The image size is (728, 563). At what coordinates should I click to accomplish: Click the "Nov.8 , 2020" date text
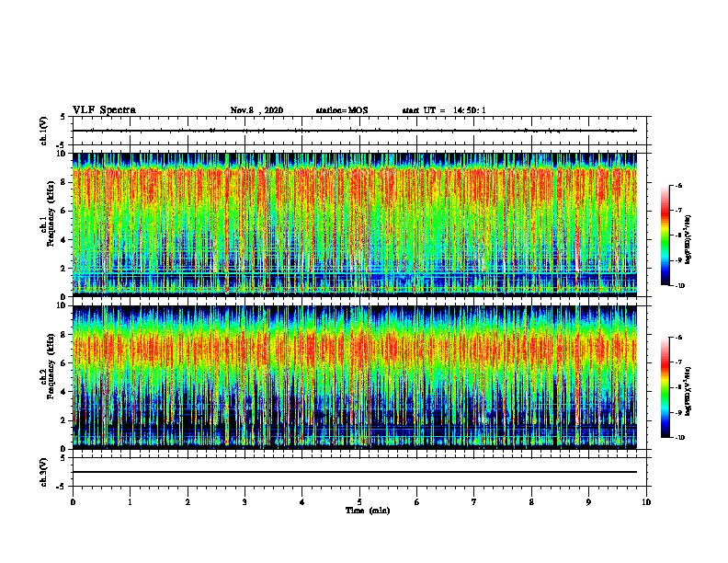click(x=256, y=110)
